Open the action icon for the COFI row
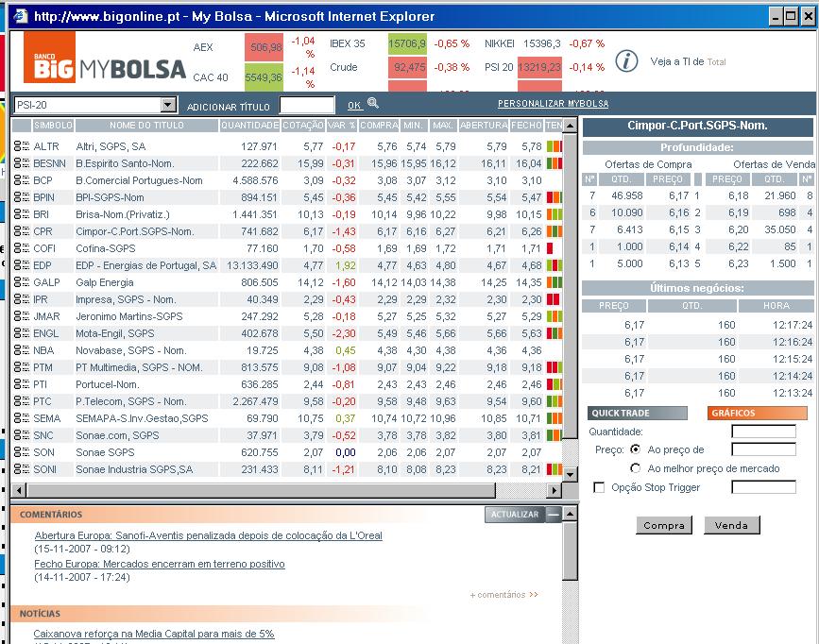Screen dimensions: 819x644 [x=22, y=247]
